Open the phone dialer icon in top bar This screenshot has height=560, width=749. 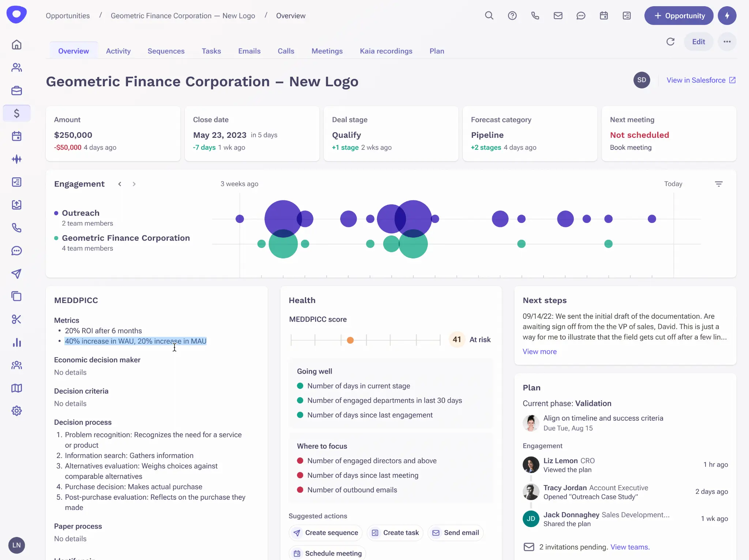tap(535, 15)
